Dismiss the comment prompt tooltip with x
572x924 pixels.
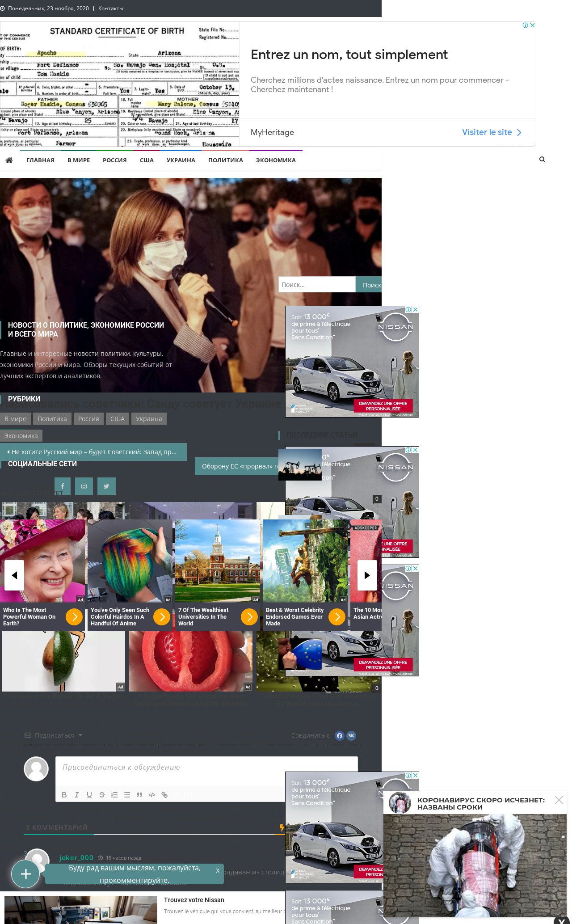pyautogui.click(x=218, y=870)
